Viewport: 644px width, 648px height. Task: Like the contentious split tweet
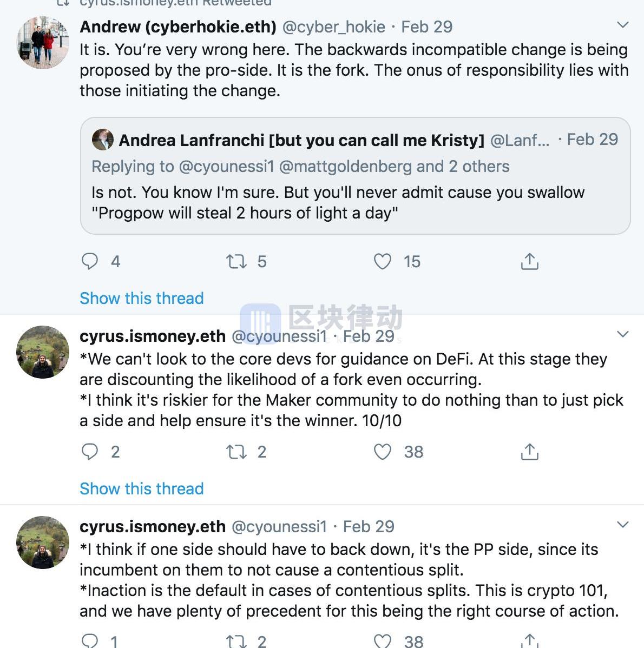[383, 642]
